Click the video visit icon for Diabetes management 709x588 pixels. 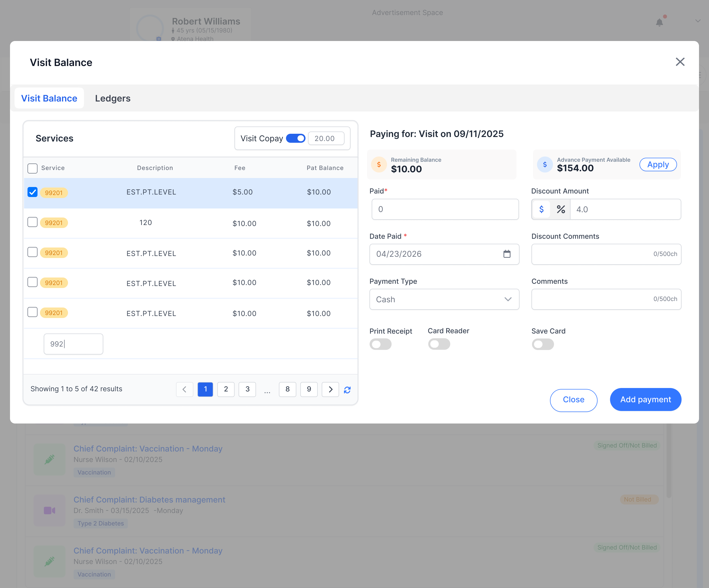(x=49, y=510)
